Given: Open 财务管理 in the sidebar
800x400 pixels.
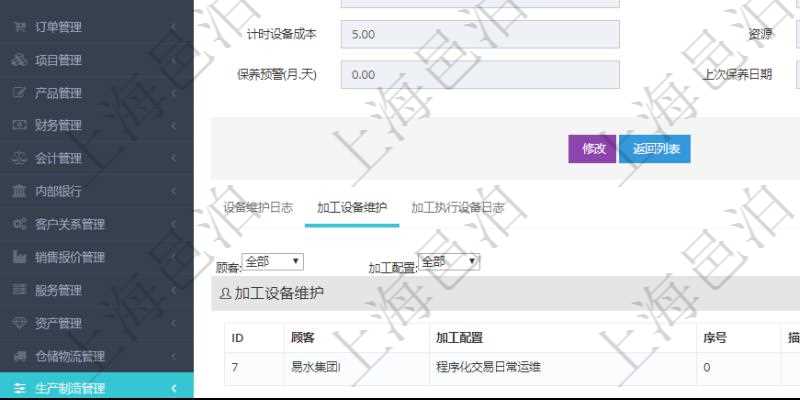Looking at the screenshot, I should point(96,126).
